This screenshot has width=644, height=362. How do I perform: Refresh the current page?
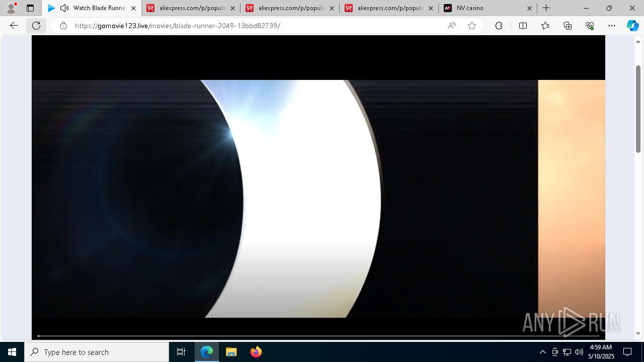36,26
